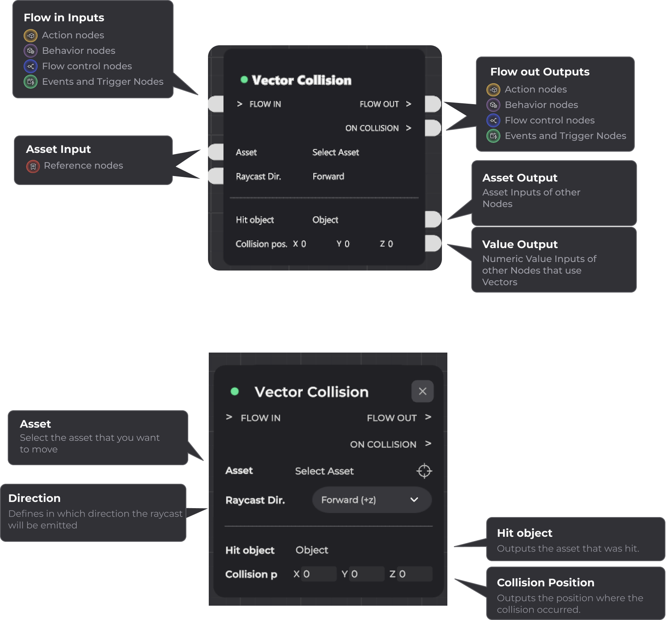Click the Reference nodes icon under Asset Input

click(x=33, y=166)
